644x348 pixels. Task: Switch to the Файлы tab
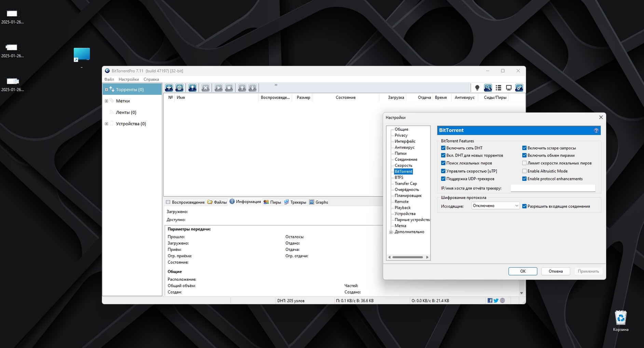(x=217, y=202)
